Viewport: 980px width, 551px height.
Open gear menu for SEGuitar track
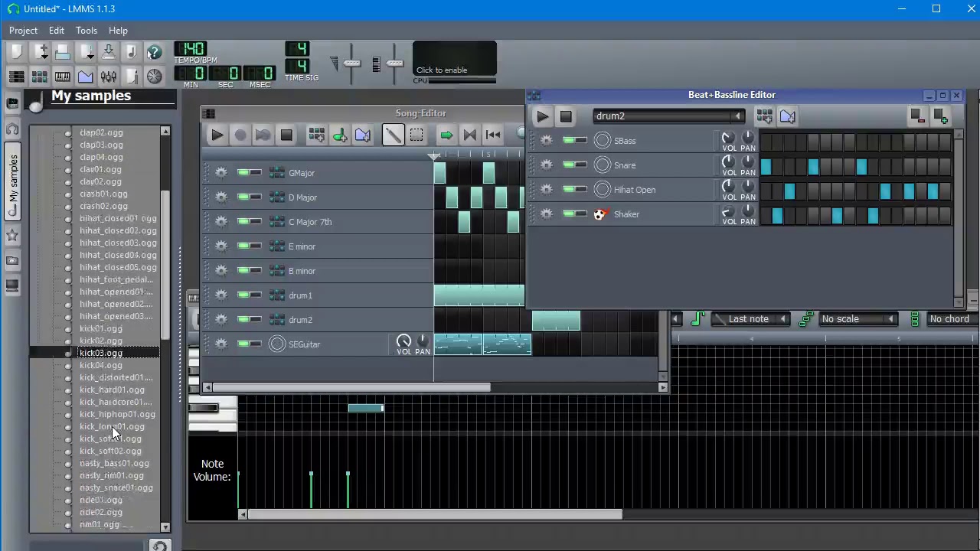pyautogui.click(x=221, y=344)
